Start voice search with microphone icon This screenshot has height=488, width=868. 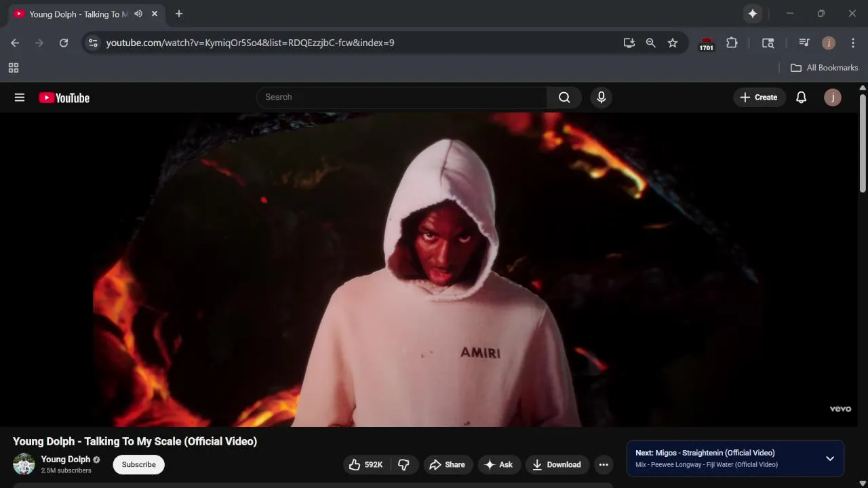point(601,97)
